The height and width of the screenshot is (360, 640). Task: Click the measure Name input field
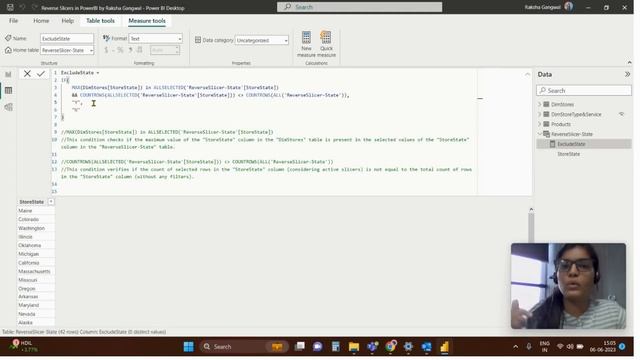pos(67,38)
